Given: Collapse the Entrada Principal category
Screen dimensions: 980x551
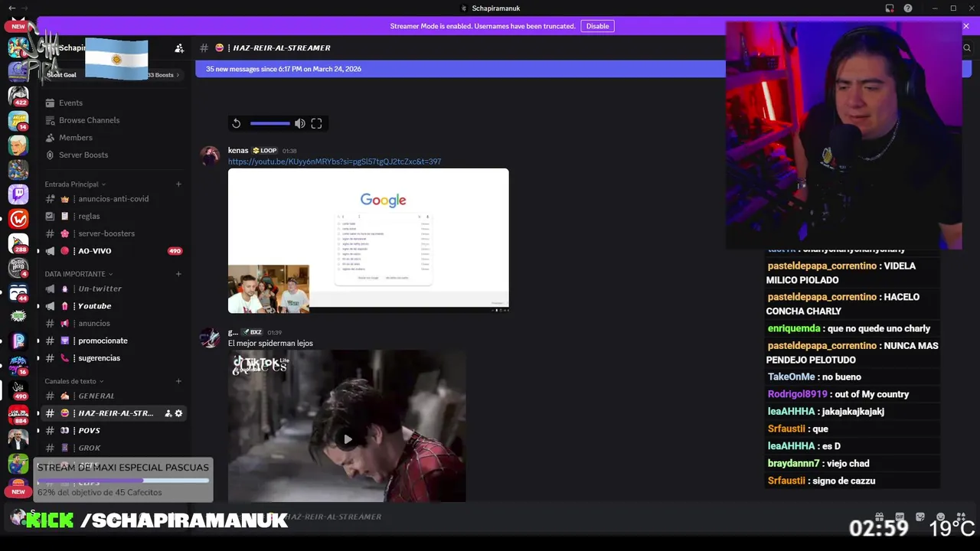Looking at the screenshot, I should point(75,184).
